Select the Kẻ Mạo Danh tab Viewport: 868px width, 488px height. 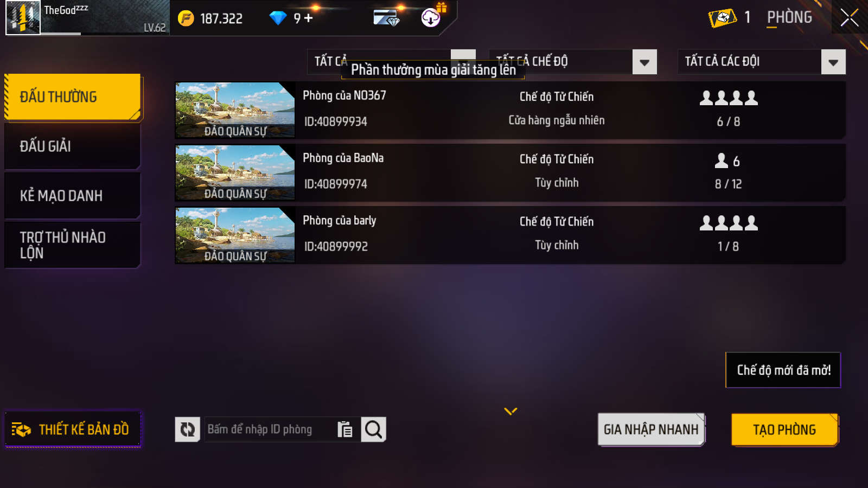pyautogui.click(x=73, y=196)
